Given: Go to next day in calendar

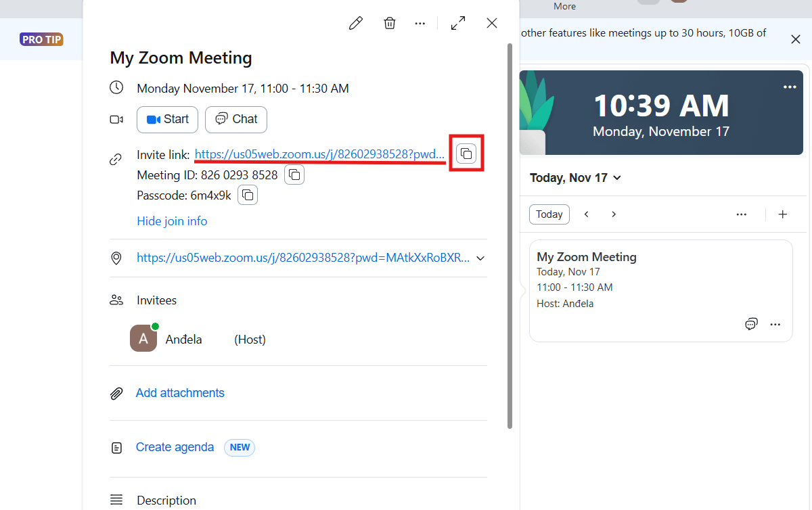Looking at the screenshot, I should 614,214.
